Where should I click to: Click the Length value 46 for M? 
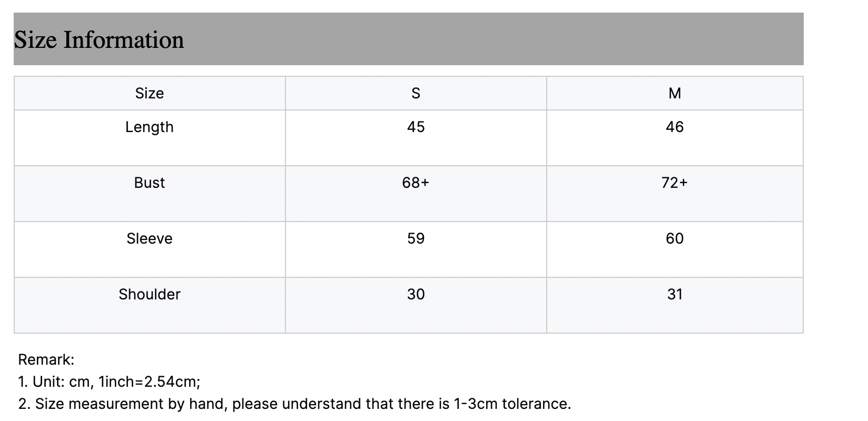pyautogui.click(x=675, y=127)
